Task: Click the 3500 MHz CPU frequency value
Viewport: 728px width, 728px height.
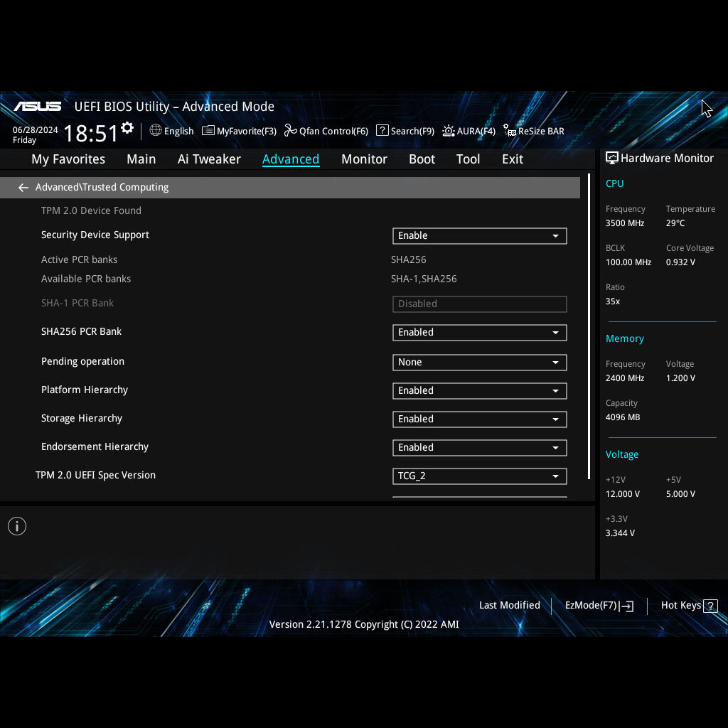Action: coord(625,223)
